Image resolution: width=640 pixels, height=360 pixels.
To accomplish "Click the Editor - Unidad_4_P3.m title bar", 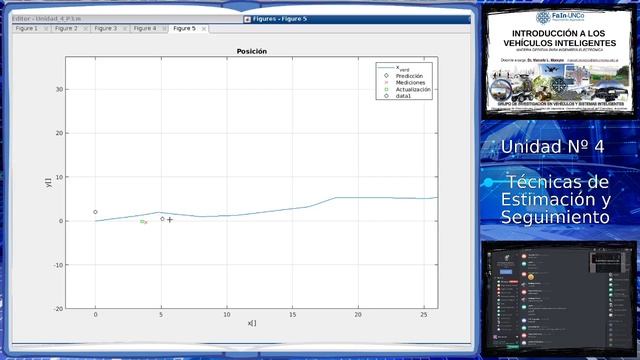I will click(x=127, y=19).
